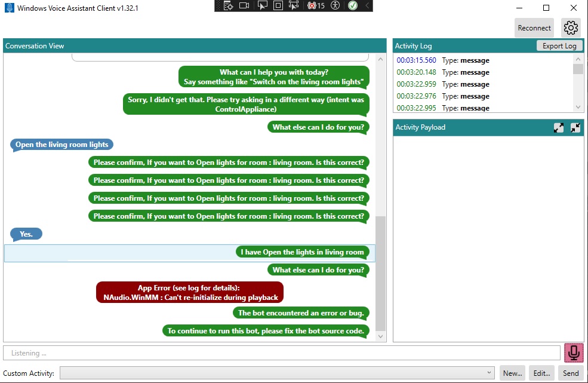The image size is (588, 383).
Task: Collapse all in Activity Payload panel
Action: pos(575,127)
